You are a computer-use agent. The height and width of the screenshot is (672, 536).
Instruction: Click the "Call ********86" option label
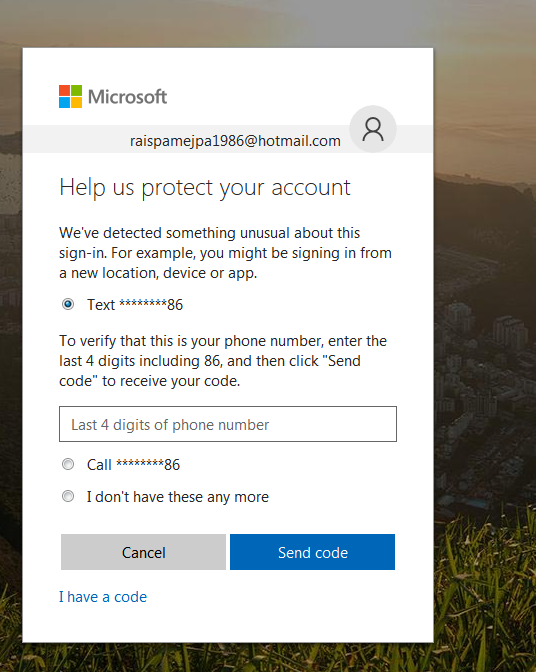point(133,465)
